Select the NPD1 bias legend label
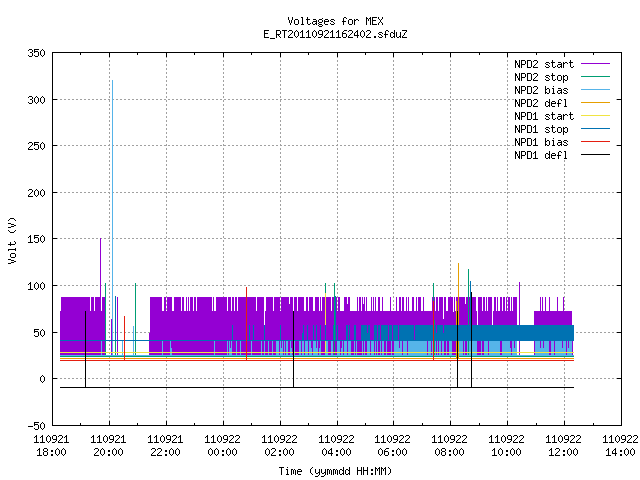Viewport: 640px width, 480px height. 541,142
